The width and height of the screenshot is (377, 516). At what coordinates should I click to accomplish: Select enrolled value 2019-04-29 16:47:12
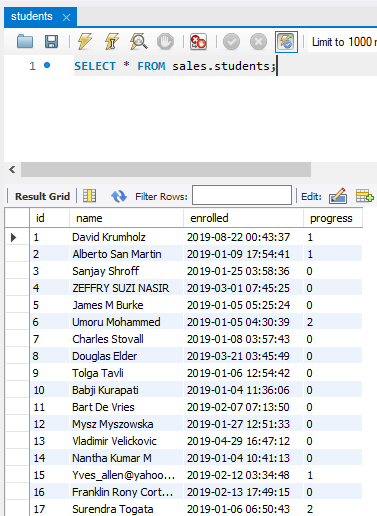(x=243, y=441)
